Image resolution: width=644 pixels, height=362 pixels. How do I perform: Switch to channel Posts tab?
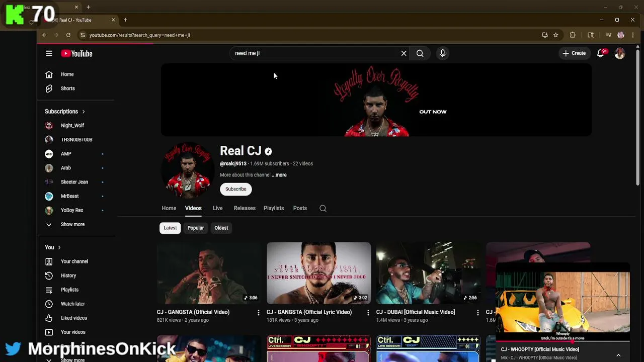(300, 208)
